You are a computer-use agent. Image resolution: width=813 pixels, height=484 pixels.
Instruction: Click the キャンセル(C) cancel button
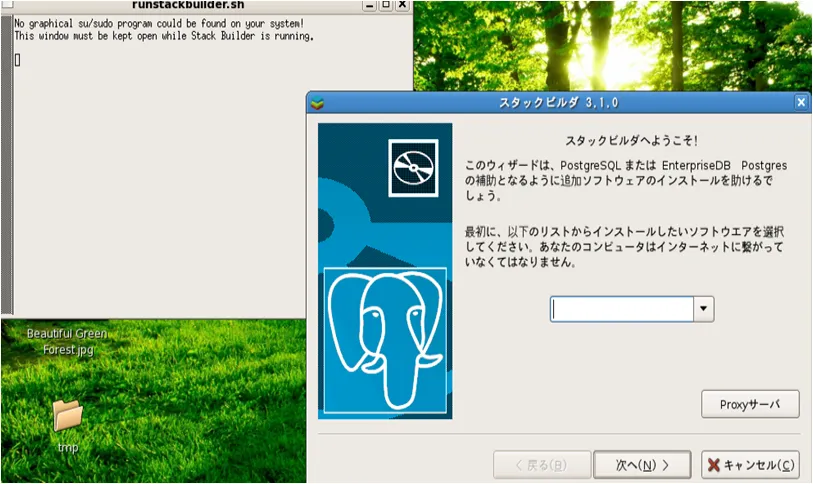[750, 465]
